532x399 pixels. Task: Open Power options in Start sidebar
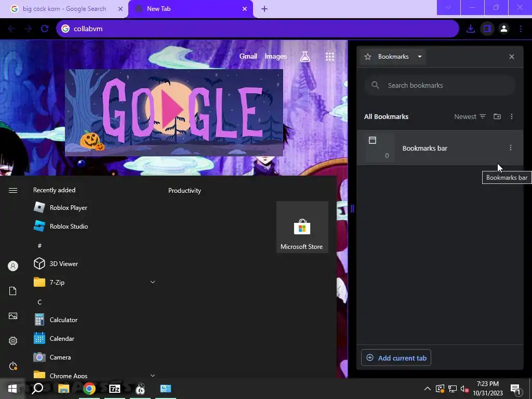[13, 366]
